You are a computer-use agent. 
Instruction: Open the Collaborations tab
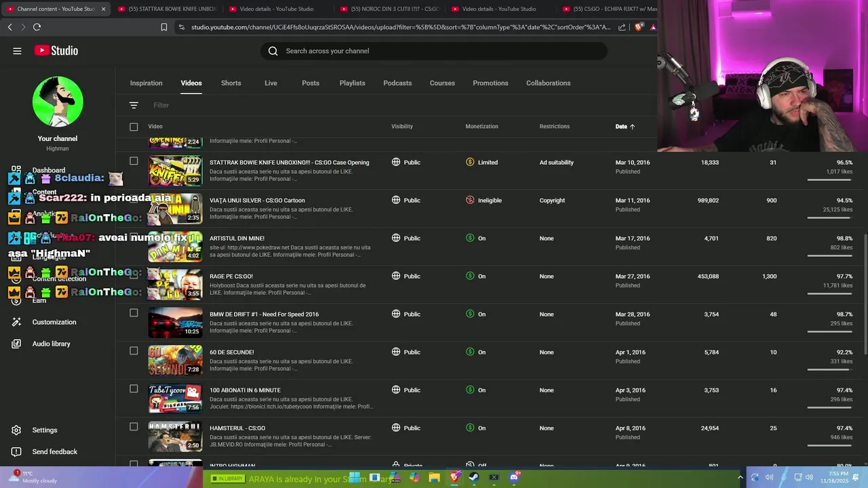point(548,83)
